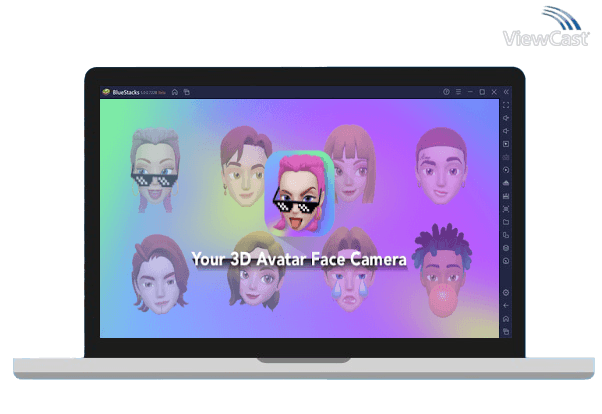Click the play-box icon in side toolbar
This screenshot has width=602, height=414.
(506, 144)
